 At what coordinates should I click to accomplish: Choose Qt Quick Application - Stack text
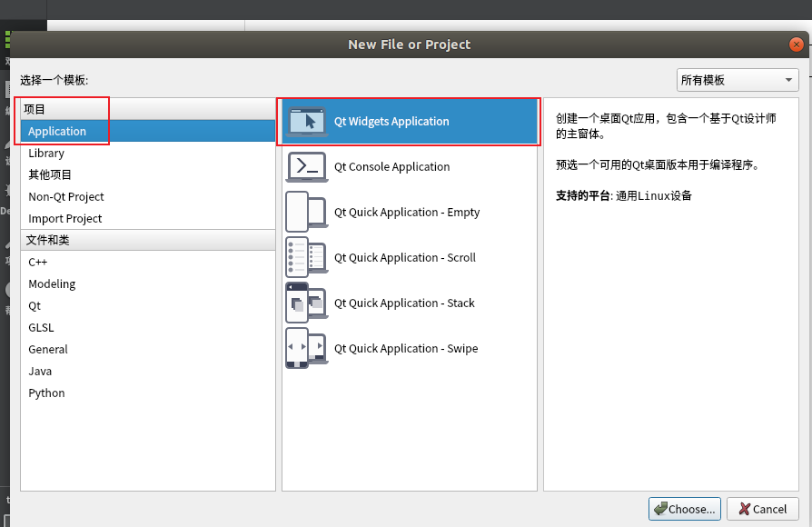(404, 303)
